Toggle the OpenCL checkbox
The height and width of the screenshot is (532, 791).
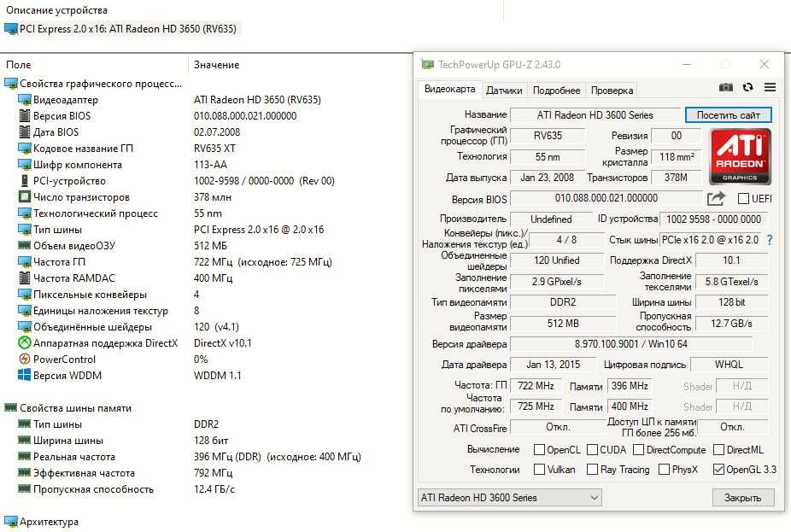539,449
